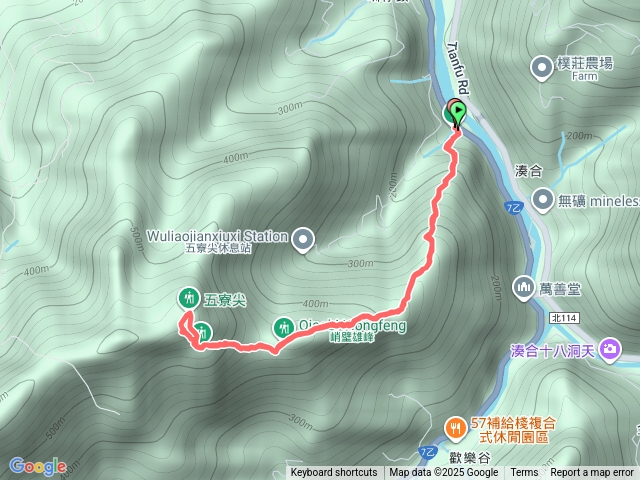This screenshot has height=480, width=640.
Task: Click the 7乙 highway shield near 湊合
Action: [x=513, y=208]
